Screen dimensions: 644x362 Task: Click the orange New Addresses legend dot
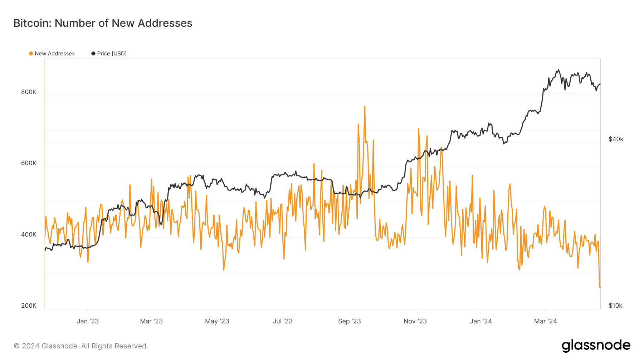tap(31, 54)
